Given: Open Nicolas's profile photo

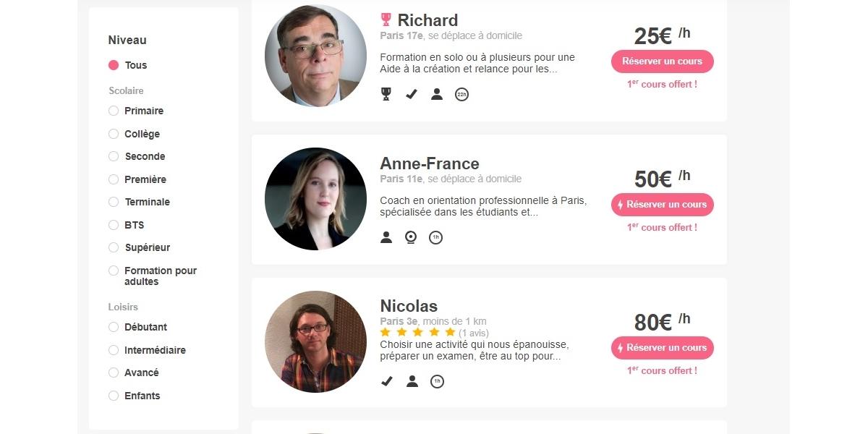Looking at the screenshot, I should pos(315,341).
